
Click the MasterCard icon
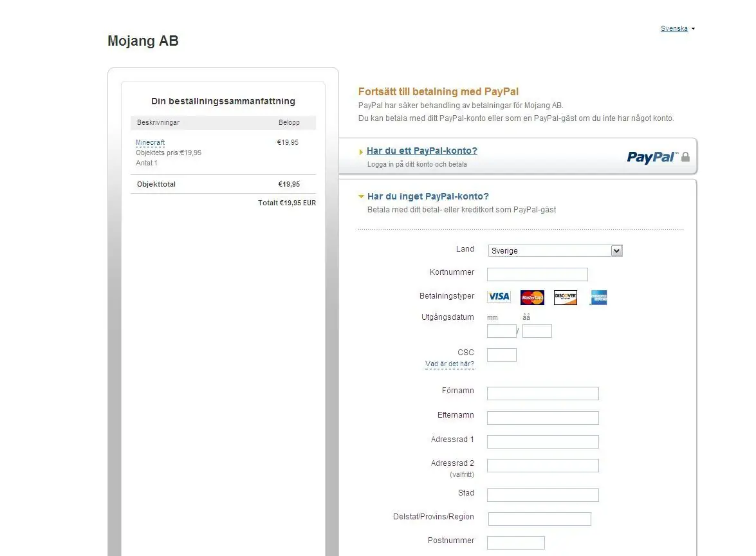tap(532, 297)
